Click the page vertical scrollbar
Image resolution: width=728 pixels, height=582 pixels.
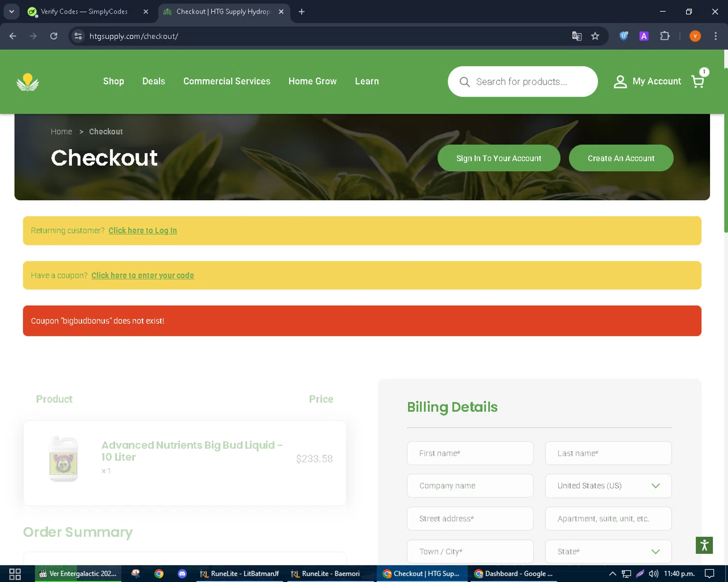[x=726, y=150]
